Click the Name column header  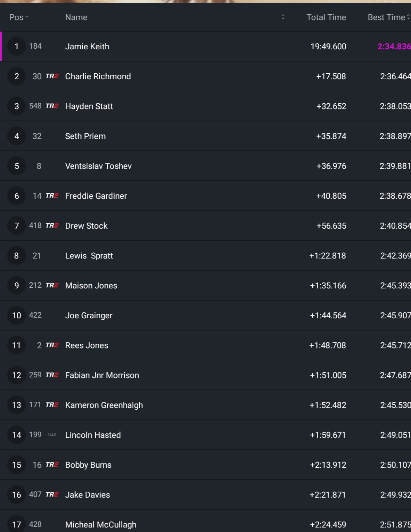click(x=76, y=17)
